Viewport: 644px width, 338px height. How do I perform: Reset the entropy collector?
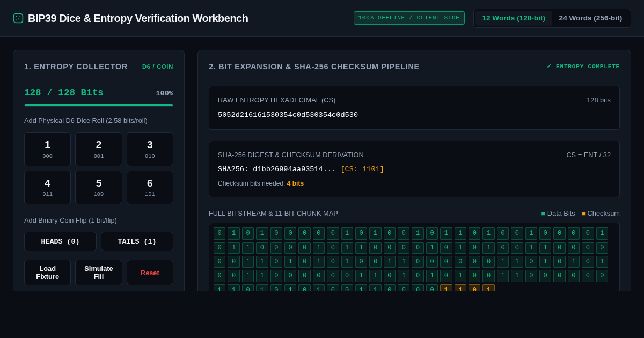(150, 273)
